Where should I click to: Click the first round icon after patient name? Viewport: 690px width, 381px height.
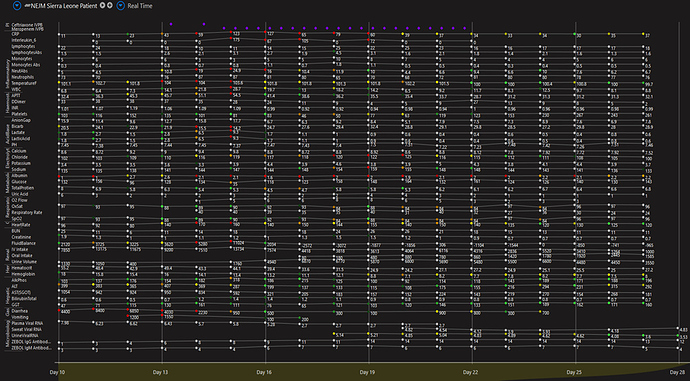click(103, 5)
